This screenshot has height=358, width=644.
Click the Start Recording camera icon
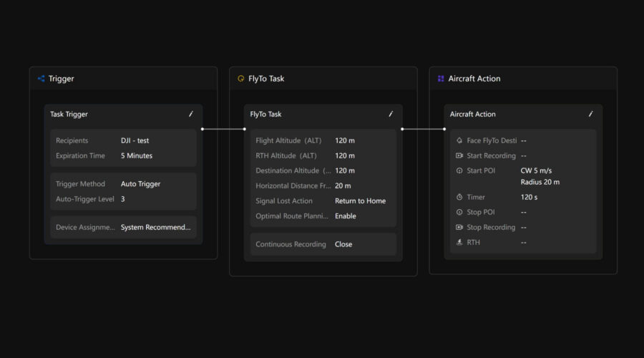tap(459, 156)
